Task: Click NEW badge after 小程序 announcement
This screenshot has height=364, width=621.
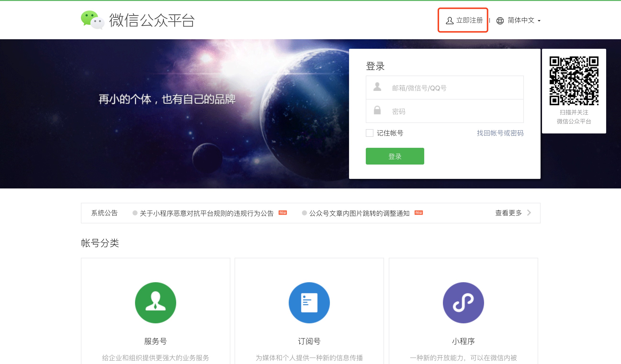Action: click(283, 213)
